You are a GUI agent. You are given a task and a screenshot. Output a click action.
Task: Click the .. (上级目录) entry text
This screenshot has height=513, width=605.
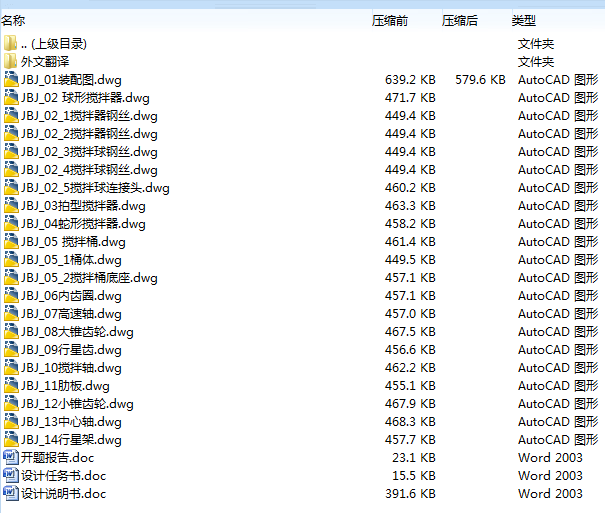(54, 44)
